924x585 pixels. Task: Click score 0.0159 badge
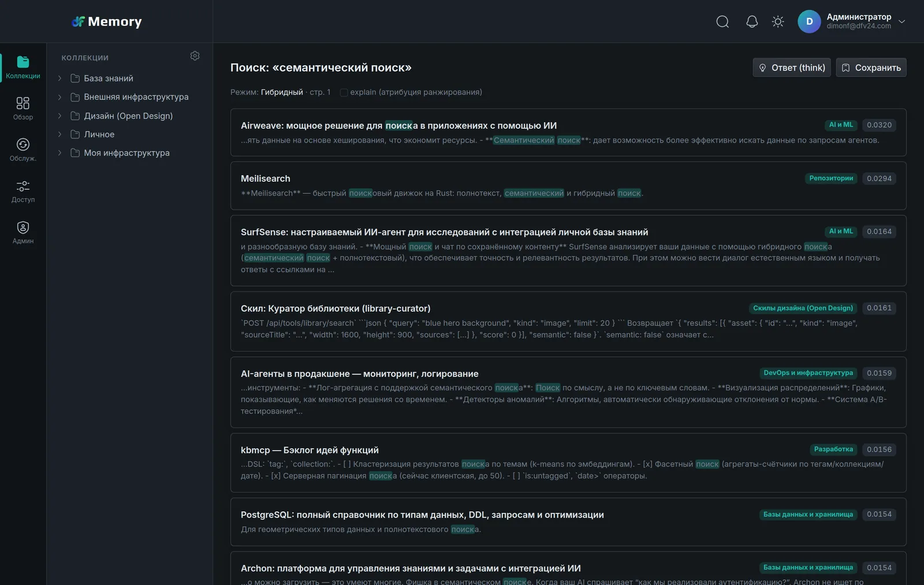point(879,373)
